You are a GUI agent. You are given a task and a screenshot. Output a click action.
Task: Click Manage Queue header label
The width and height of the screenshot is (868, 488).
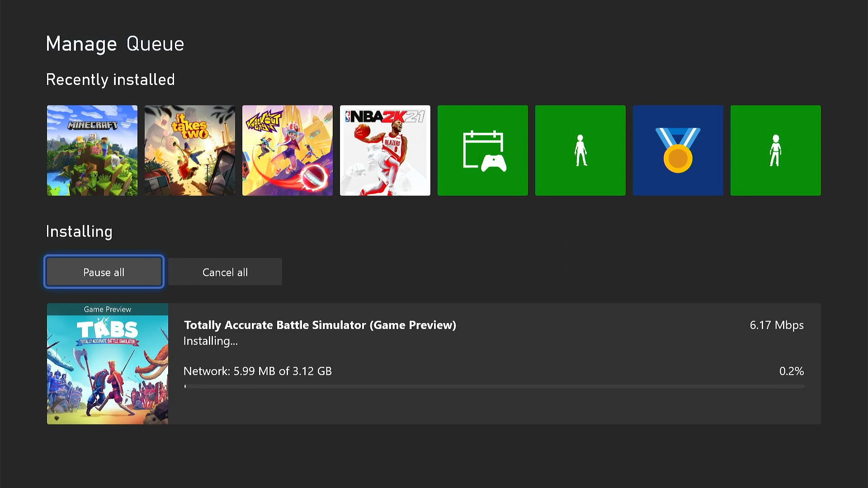[x=116, y=43]
